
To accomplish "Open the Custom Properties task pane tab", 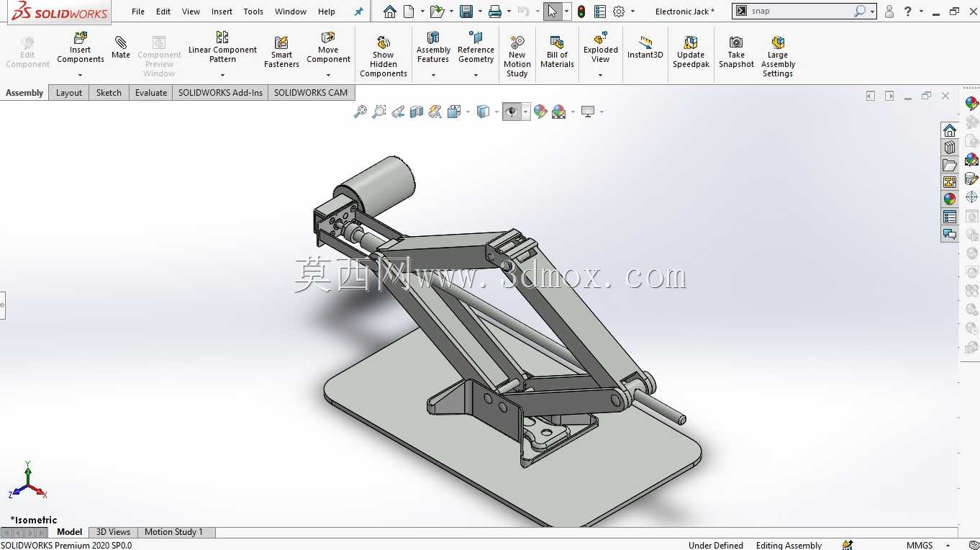I will (950, 217).
